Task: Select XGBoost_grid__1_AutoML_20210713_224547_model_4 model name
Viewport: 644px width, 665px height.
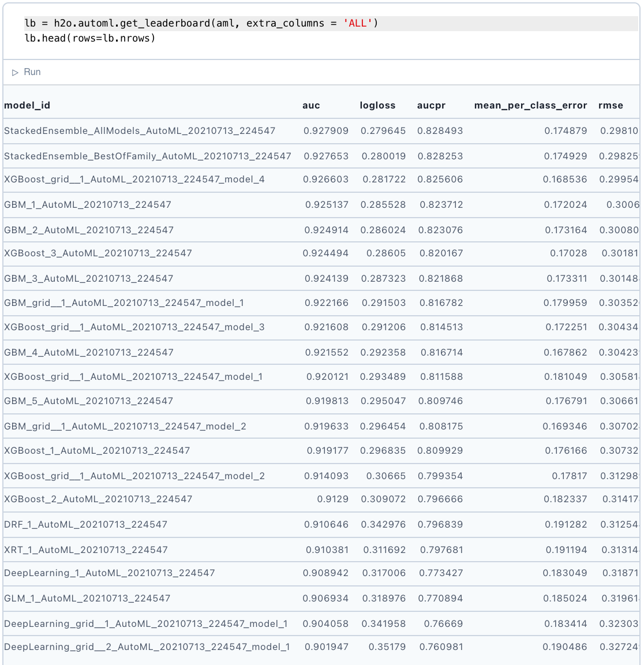Action: [134, 180]
